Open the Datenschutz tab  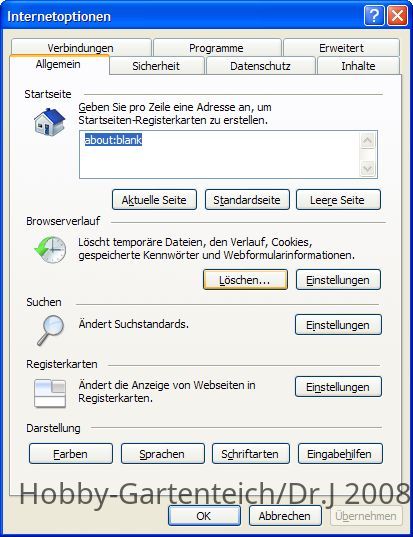click(x=260, y=66)
